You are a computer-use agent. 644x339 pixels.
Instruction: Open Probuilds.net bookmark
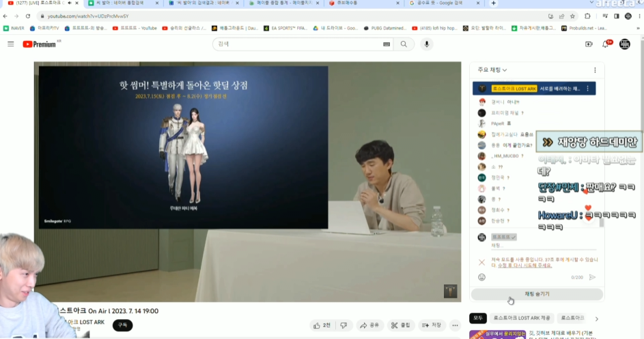pyautogui.click(x=585, y=28)
